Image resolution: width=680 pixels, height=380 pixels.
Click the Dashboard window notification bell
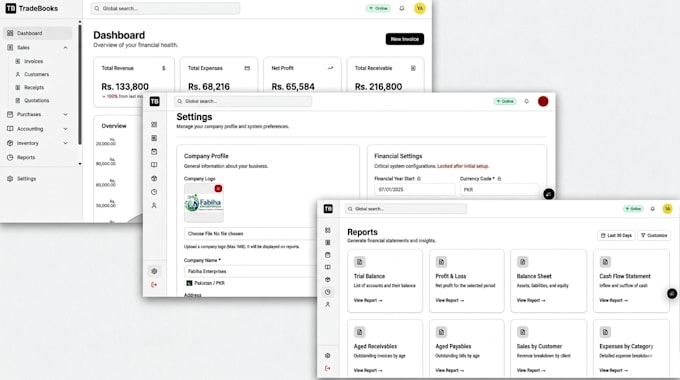402,8
